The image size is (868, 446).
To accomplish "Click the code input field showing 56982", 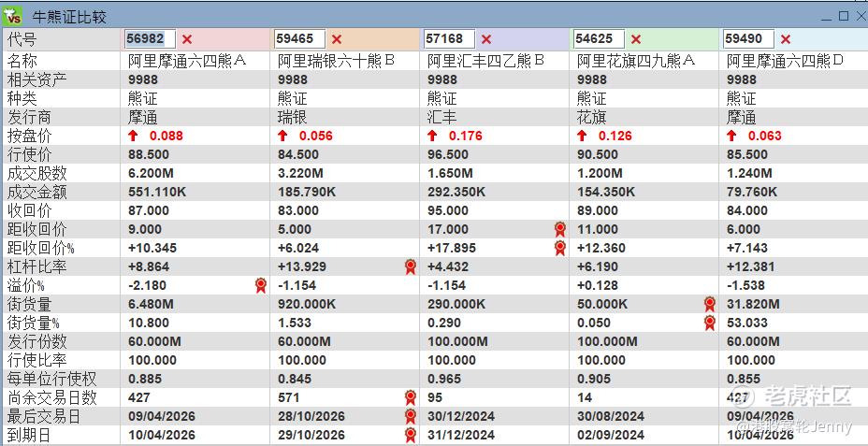I will pos(150,38).
